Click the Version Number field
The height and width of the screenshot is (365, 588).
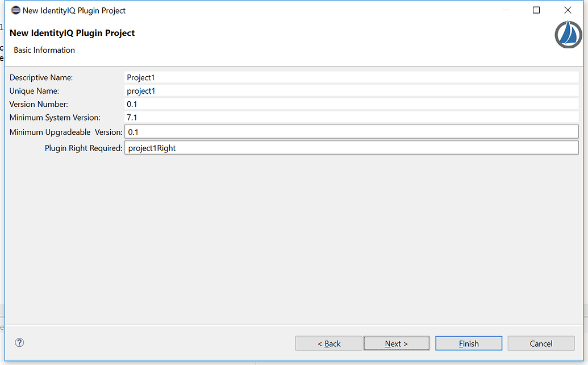(x=341, y=104)
